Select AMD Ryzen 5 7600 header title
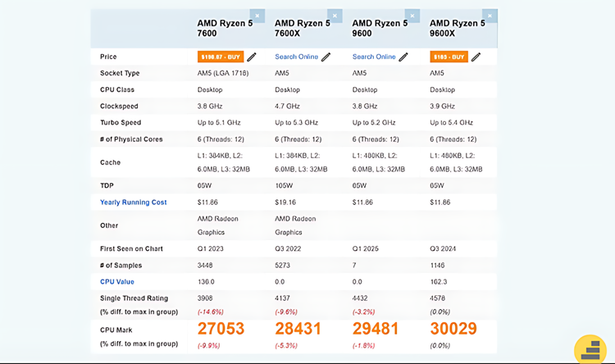Viewport: 615px width, 364px height. 225,28
